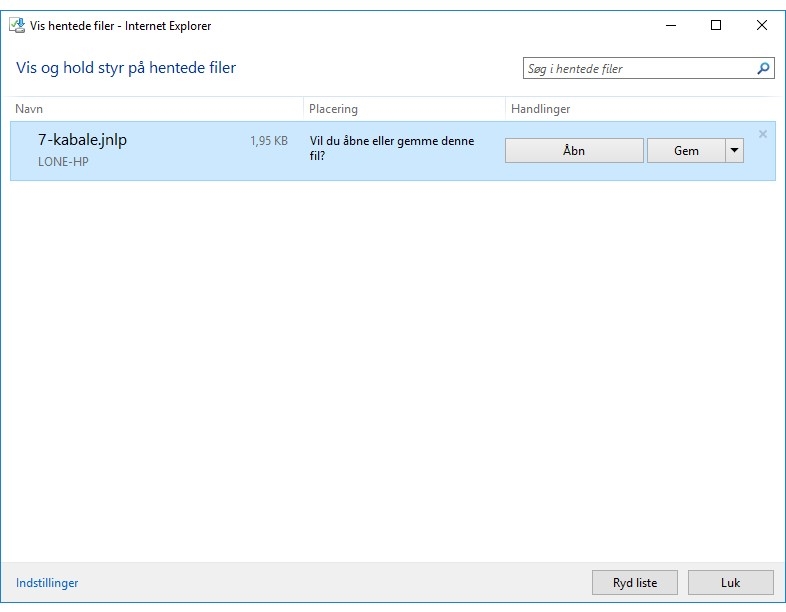The image size is (786, 612).
Task: Click the download manager icon in title bar
Action: pyautogui.click(x=17, y=26)
